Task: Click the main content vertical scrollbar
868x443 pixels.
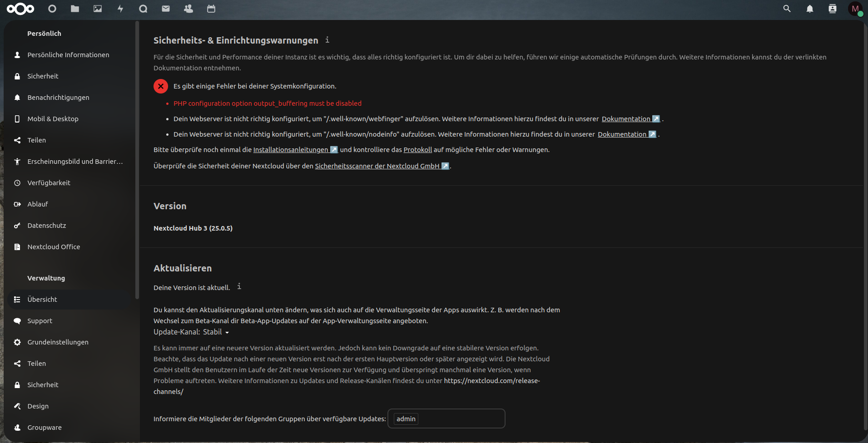Action: tap(865, 227)
